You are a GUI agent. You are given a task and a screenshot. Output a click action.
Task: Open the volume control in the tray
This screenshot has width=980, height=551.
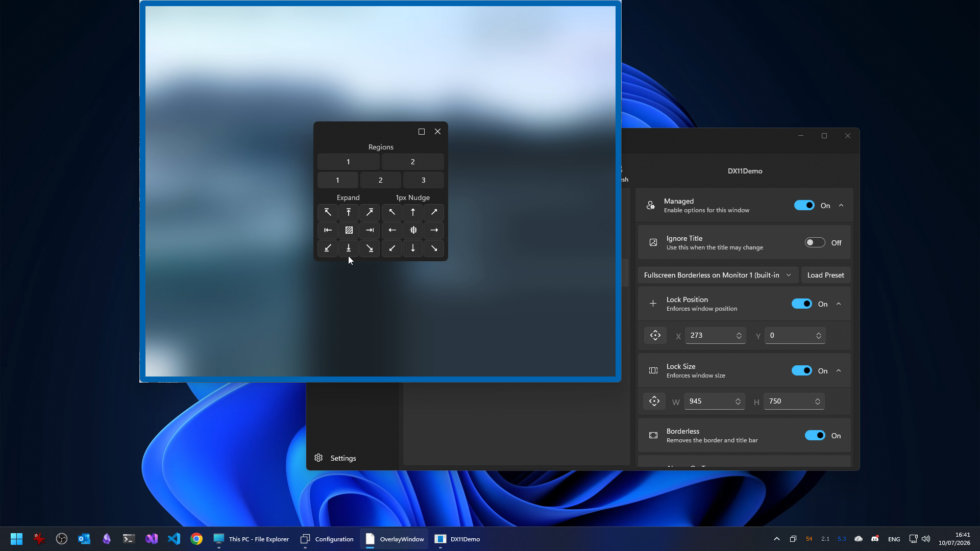click(x=926, y=539)
